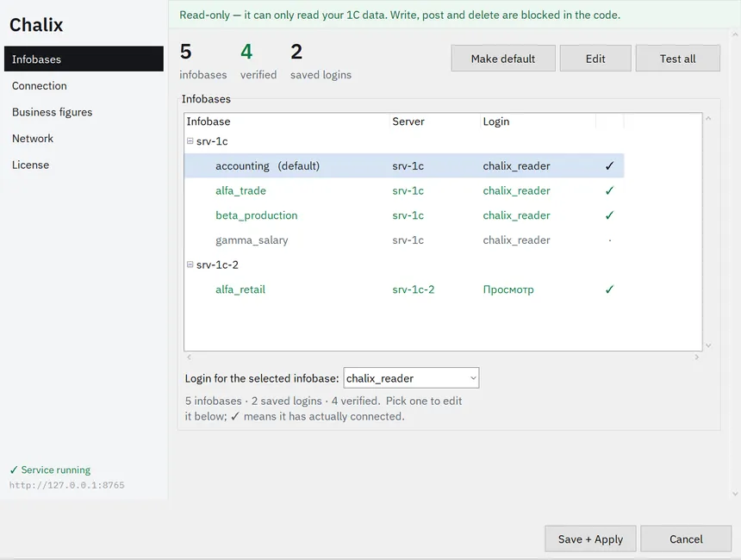Viewport: 741px width, 560px height.
Task: Click the verified checkmark for alfa_trade
Action: (610, 190)
